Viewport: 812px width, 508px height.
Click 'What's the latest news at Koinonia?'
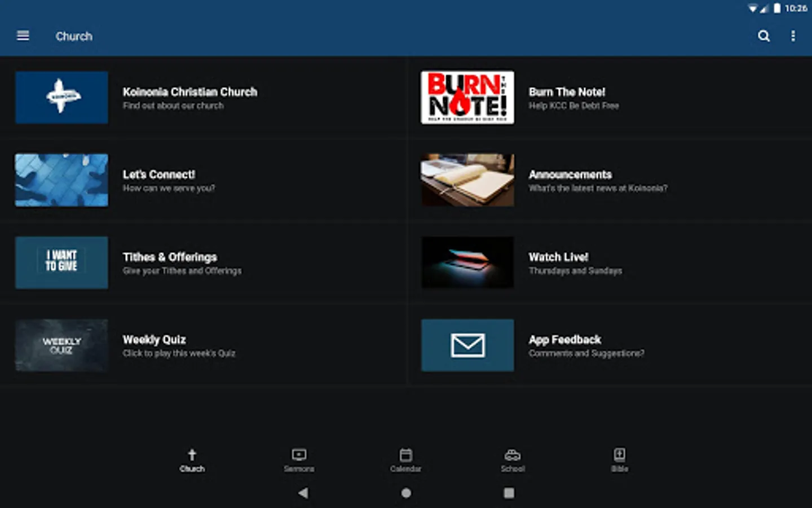coord(598,188)
